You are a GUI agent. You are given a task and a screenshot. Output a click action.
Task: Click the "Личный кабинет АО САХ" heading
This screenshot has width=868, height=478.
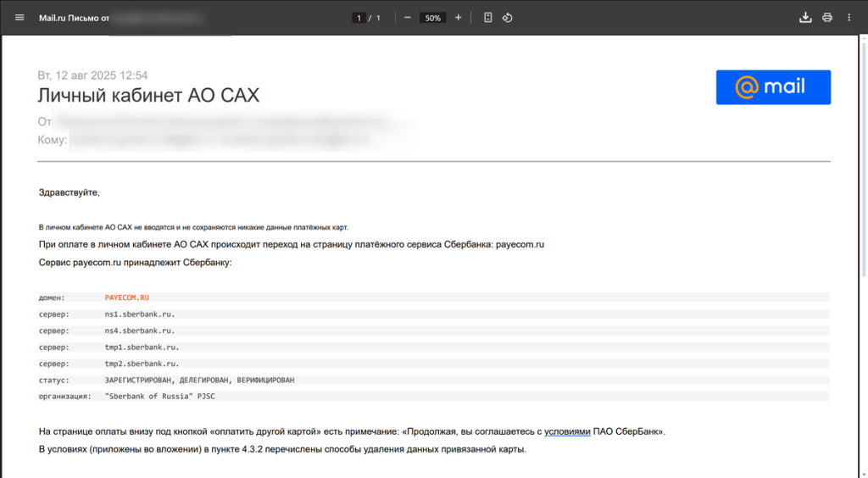point(148,96)
